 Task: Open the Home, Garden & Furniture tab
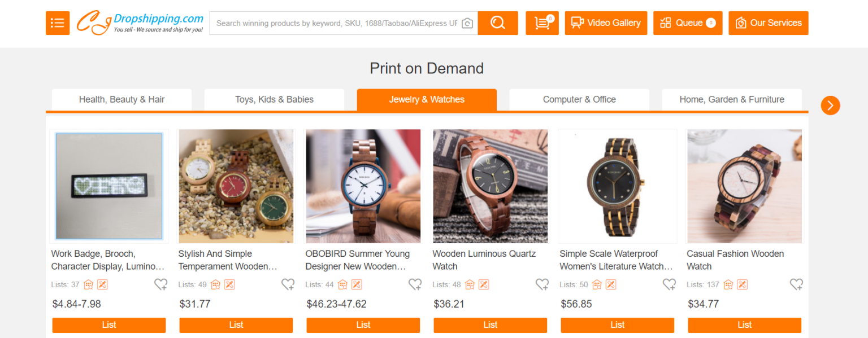coord(732,99)
